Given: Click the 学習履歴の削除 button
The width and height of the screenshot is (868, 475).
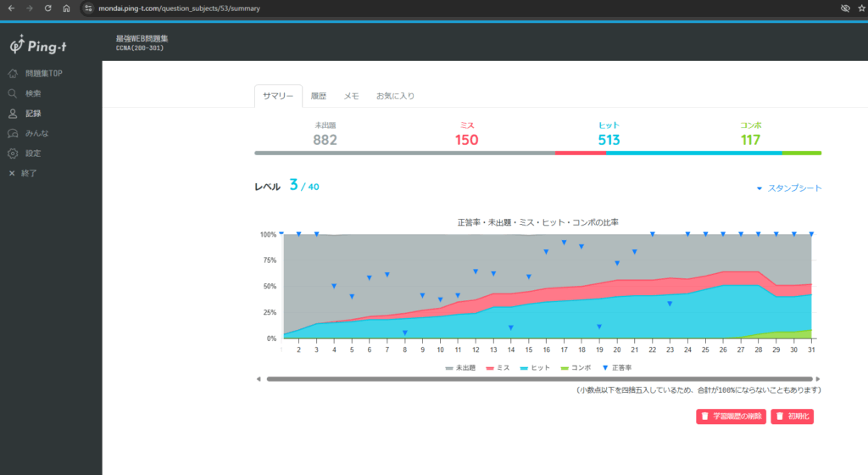Looking at the screenshot, I should pos(731,416).
